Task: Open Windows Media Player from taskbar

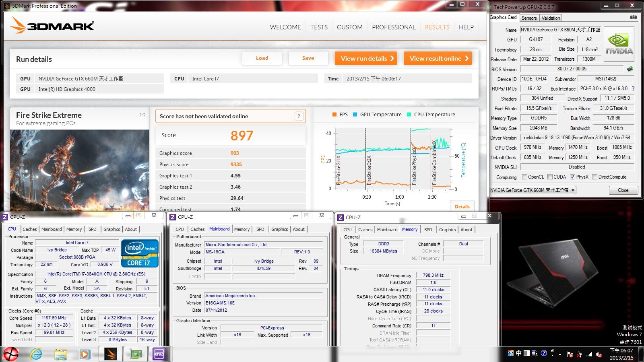Action: (85, 354)
